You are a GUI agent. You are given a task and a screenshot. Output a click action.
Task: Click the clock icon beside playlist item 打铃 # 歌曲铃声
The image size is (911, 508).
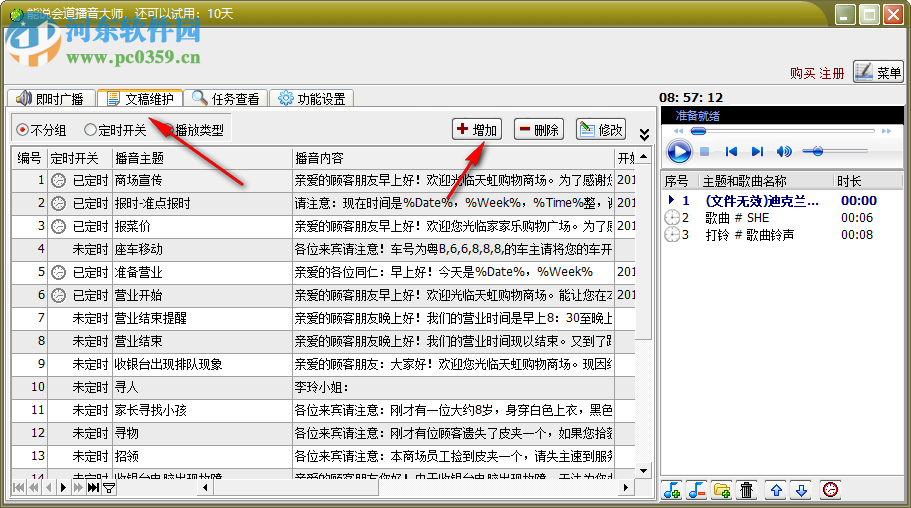click(672, 235)
